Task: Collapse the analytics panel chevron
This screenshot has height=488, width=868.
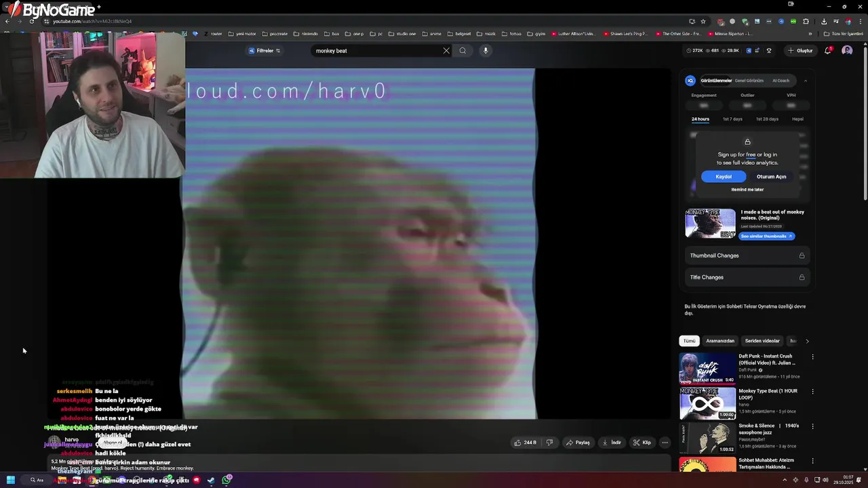Action: pos(806,81)
